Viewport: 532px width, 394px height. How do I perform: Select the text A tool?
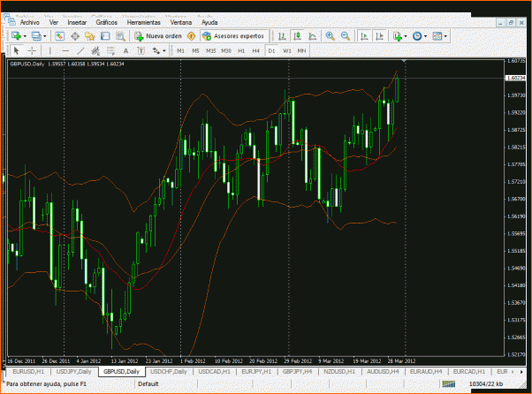pos(125,51)
